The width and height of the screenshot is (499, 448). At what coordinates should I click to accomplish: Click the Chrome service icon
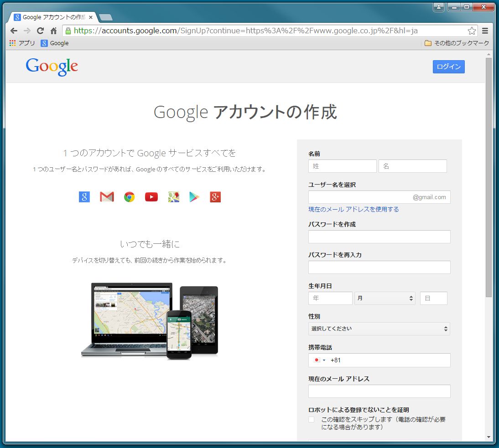pos(129,197)
